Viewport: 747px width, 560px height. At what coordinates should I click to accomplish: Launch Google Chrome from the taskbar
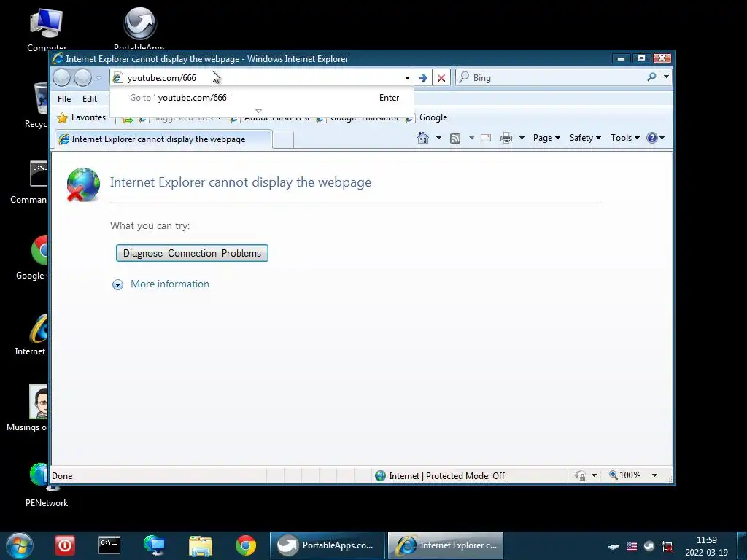(246, 545)
